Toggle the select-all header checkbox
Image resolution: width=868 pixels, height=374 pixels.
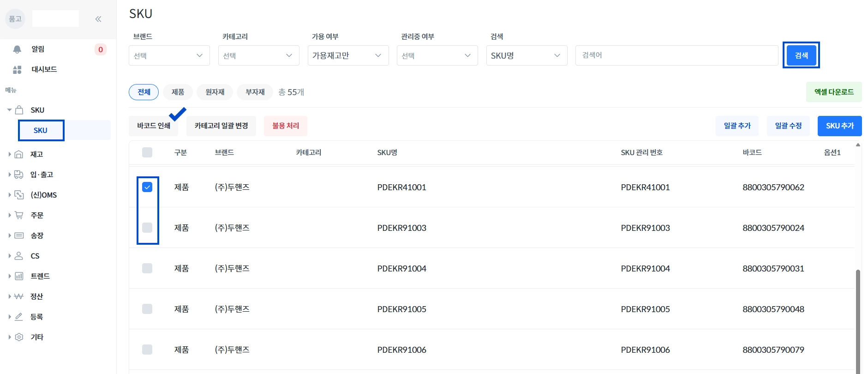click(x=147, y=152)
